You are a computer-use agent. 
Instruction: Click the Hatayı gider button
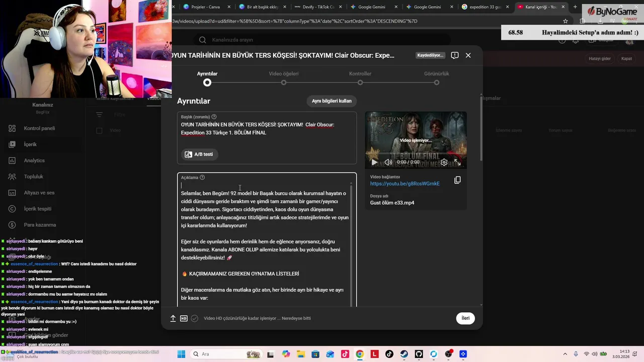600,58
